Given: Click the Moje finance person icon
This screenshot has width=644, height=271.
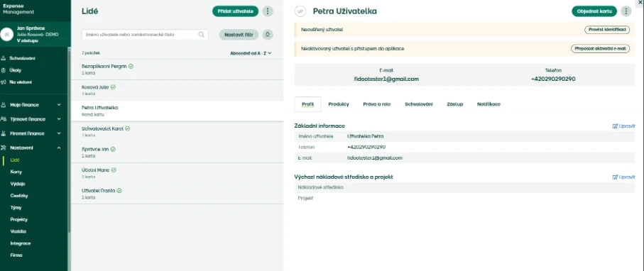Looking at the screenshot, I should 4,105.
